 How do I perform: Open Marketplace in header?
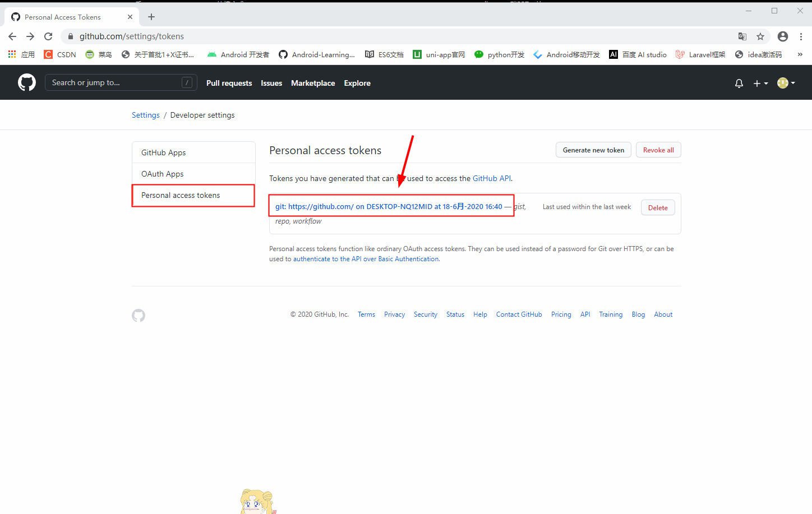[x=313, y=83]
